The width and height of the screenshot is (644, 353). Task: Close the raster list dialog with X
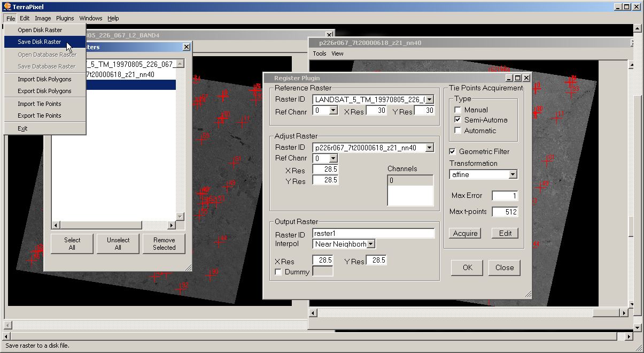point(186,47)
